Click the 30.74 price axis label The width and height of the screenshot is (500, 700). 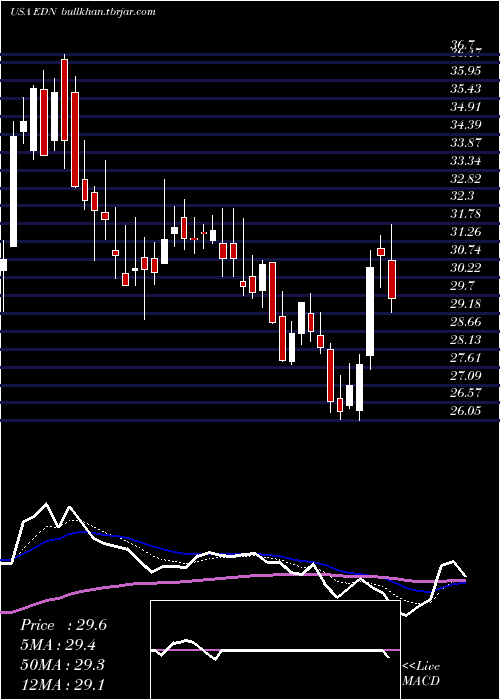tap(466, 250)
